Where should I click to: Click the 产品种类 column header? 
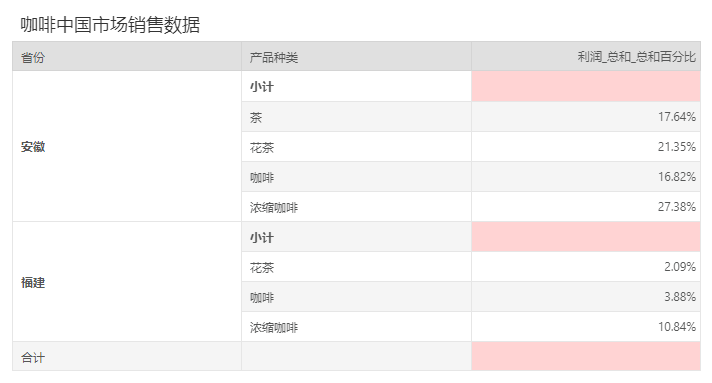click(356, 56)
